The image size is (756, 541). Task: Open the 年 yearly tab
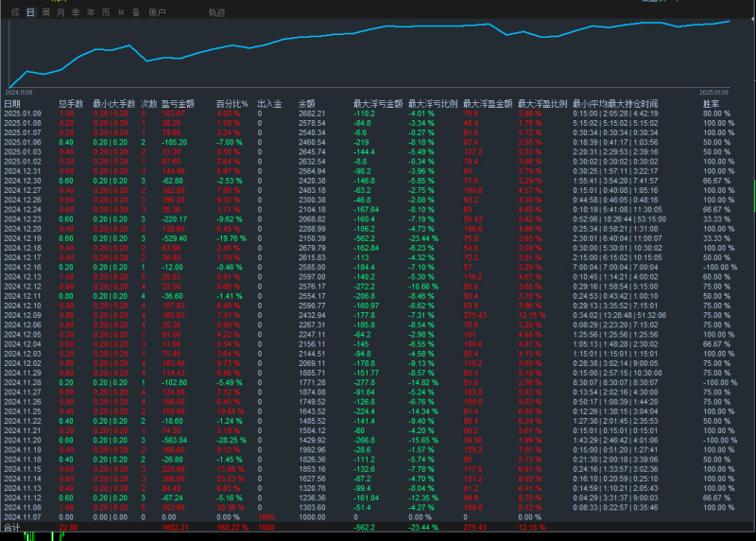pyautogui.click(x=91, y=13)
